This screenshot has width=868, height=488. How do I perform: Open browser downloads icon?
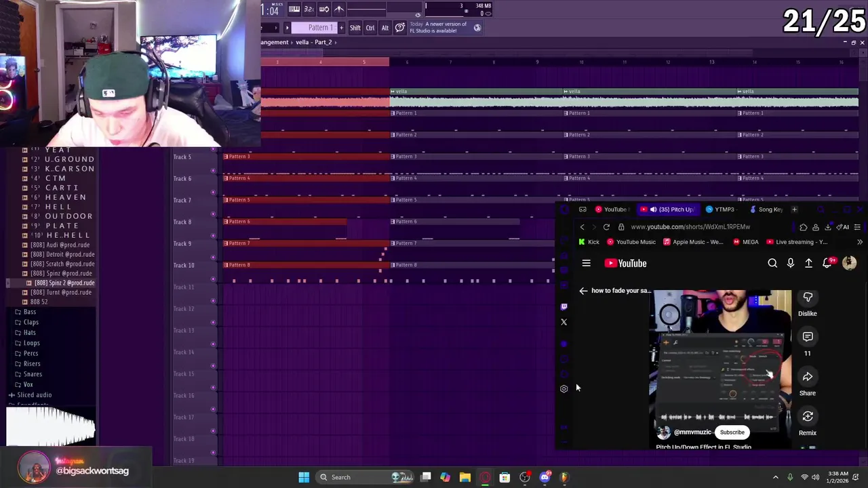pos(828,227)
